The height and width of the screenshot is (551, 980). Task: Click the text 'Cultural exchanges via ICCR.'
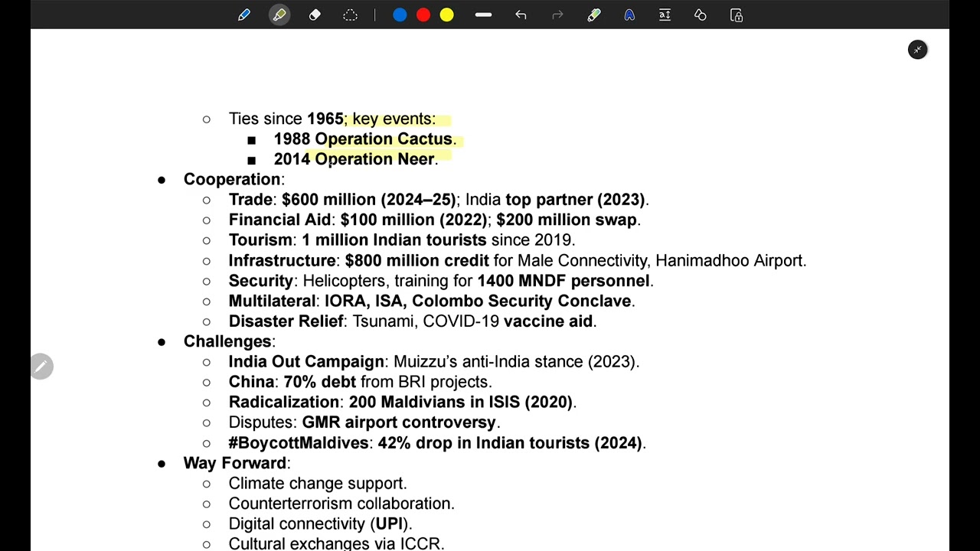(336, 543)
